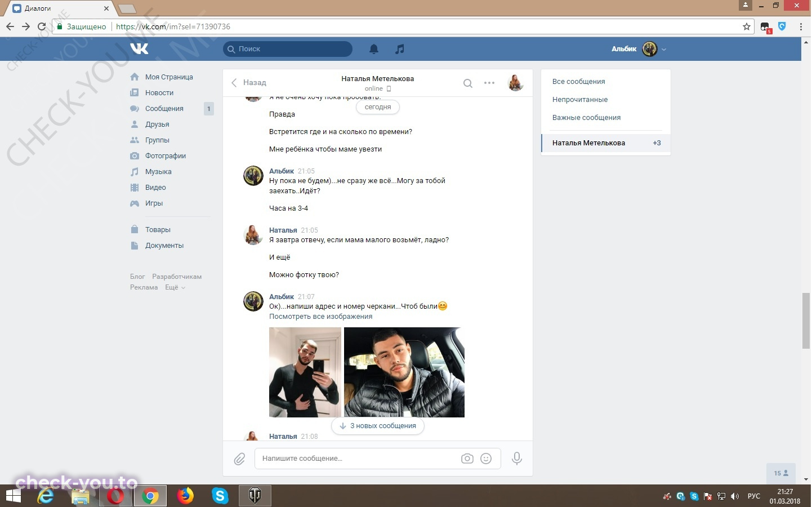
Task: Open Internet Explorer from the taskbar
Action: pyautogui.click(x=46, y=496)
